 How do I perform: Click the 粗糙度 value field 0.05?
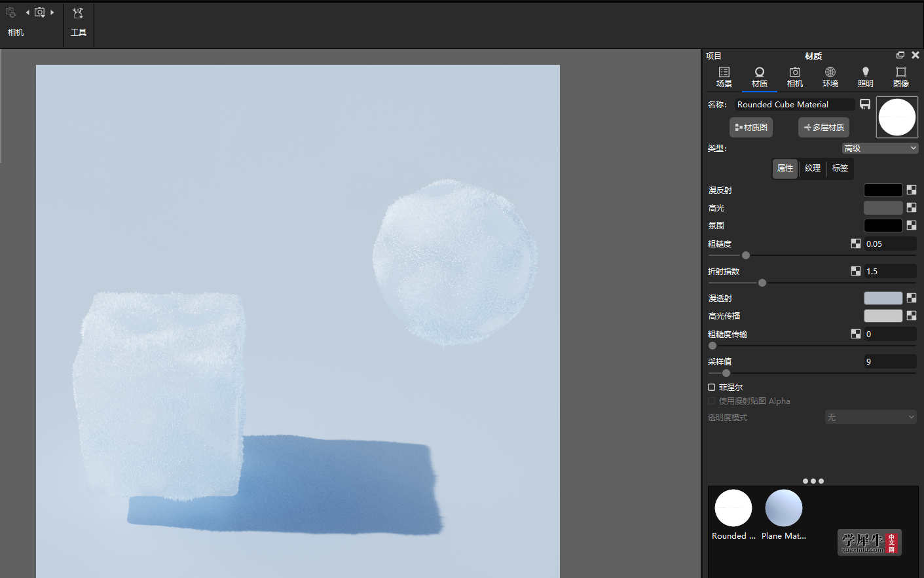890,244
